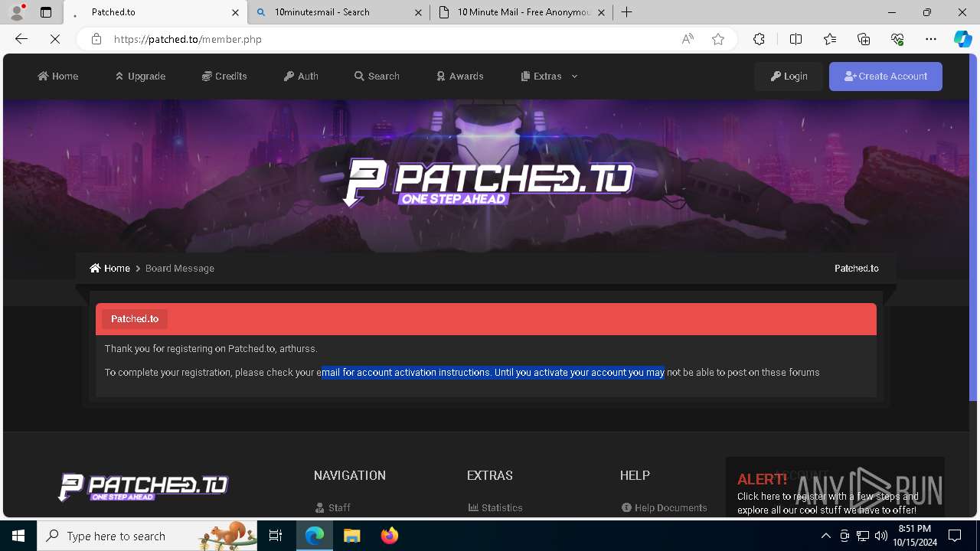Viewport: 980px width, 551px height.
Task: Open Auth page from navbar
Action: point(301,76)
